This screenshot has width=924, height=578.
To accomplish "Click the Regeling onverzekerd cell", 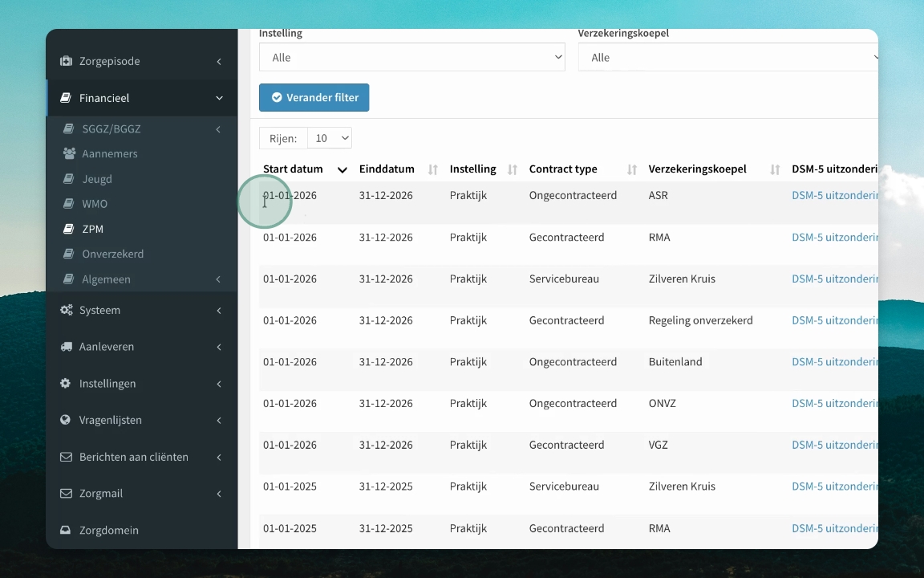I will [x=701, y=320].
